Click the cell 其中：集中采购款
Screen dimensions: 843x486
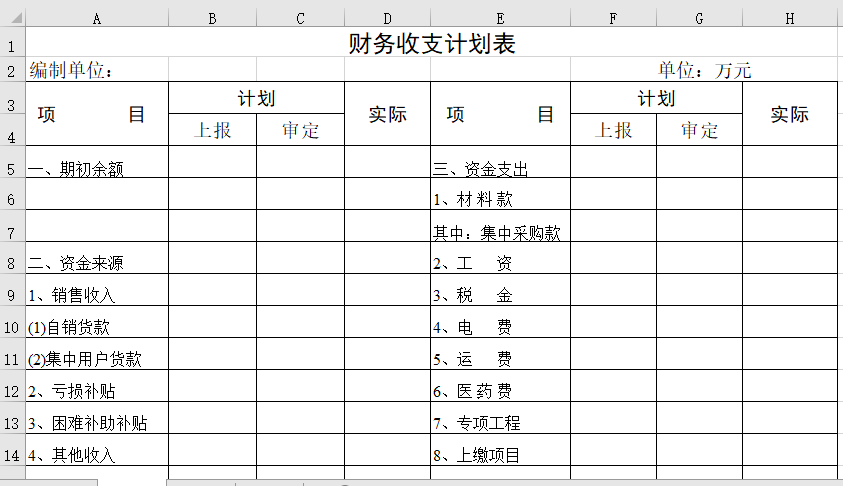coord(501,226)
